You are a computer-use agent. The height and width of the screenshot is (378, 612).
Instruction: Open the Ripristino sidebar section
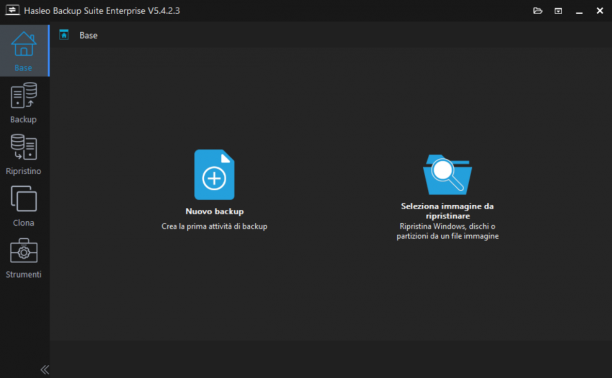24,154
